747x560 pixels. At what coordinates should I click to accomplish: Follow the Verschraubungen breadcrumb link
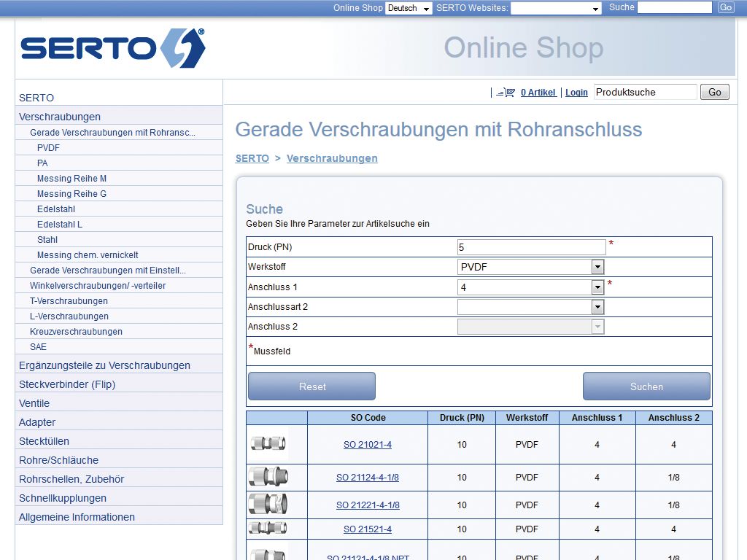[332, 158]
